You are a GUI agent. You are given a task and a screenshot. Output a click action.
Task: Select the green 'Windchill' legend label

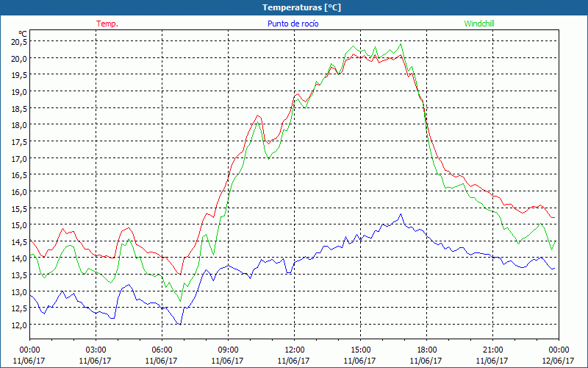tap(479, 24)
